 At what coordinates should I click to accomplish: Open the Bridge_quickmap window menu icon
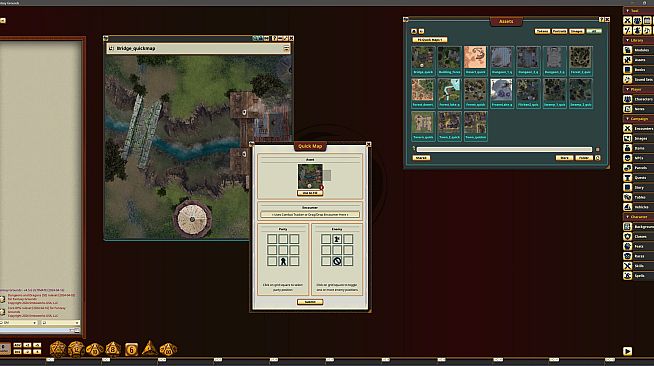(x=286, y=48)
